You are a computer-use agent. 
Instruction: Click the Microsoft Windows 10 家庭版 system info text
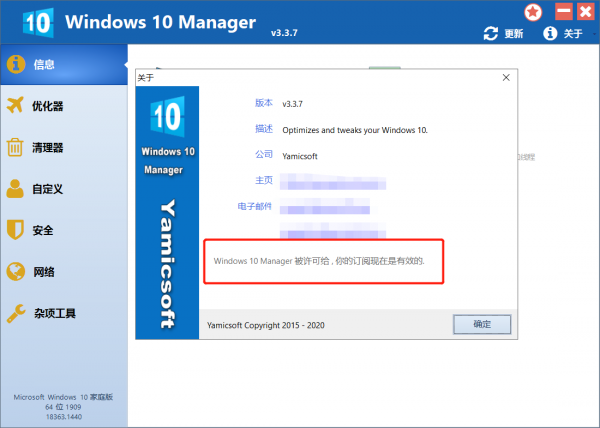click(63, 397)
